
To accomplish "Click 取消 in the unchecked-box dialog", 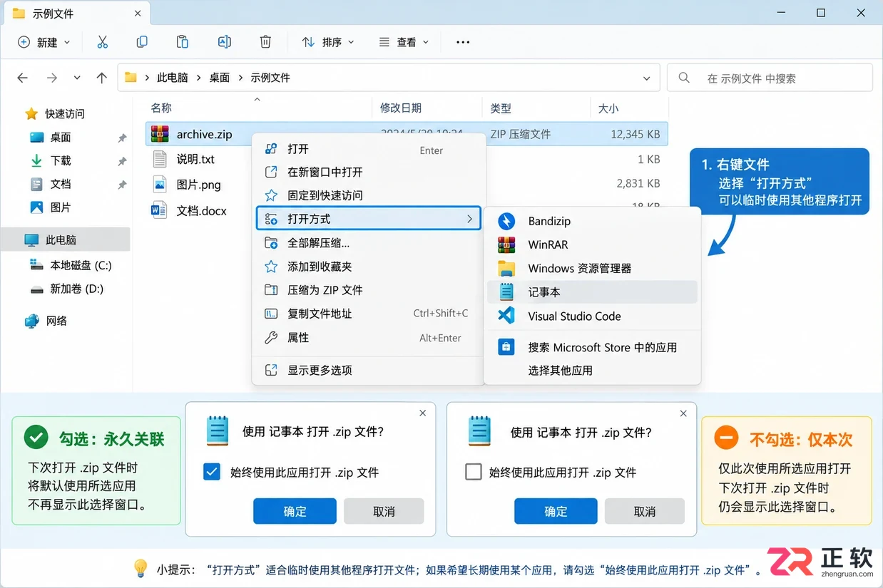I will pyautogui.click(x=645, y=511).
